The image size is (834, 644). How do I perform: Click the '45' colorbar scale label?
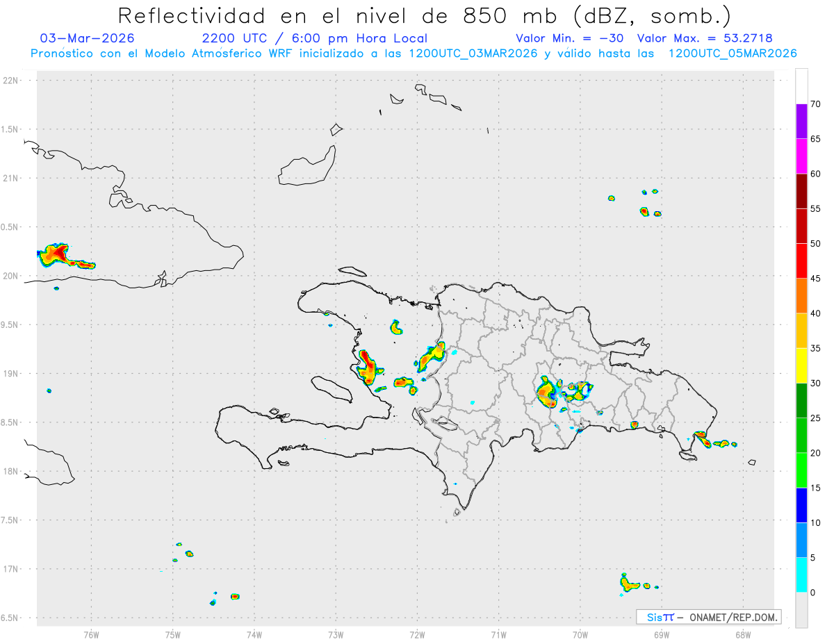tap(815, 279)
